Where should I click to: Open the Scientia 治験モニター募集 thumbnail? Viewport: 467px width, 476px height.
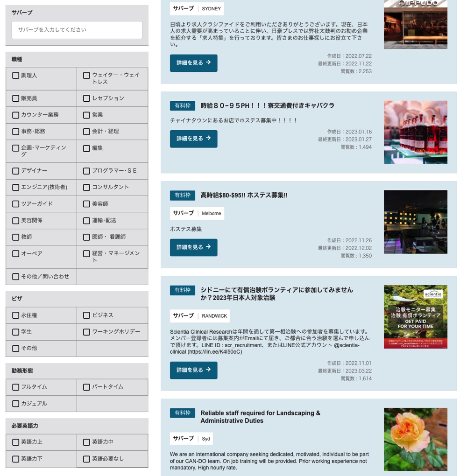415,317
